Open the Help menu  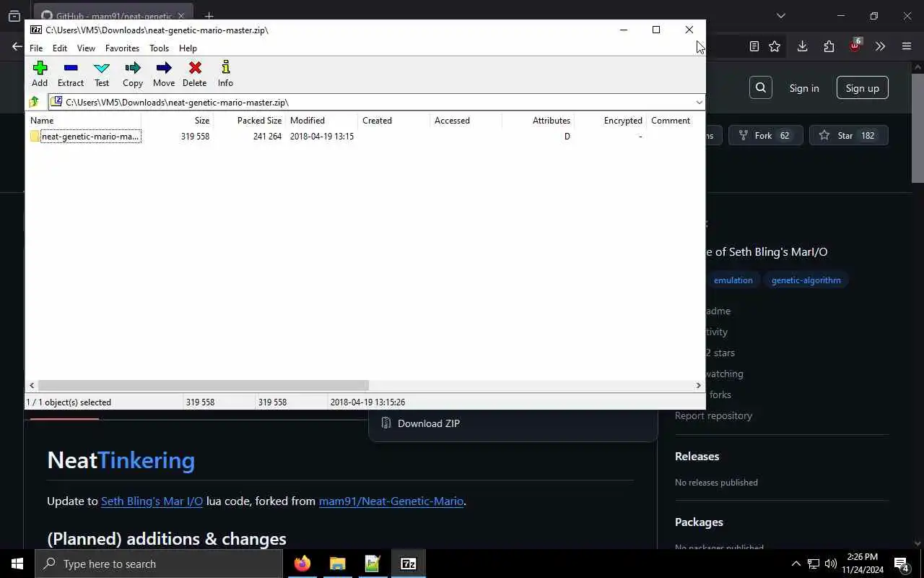coord(188,48)
